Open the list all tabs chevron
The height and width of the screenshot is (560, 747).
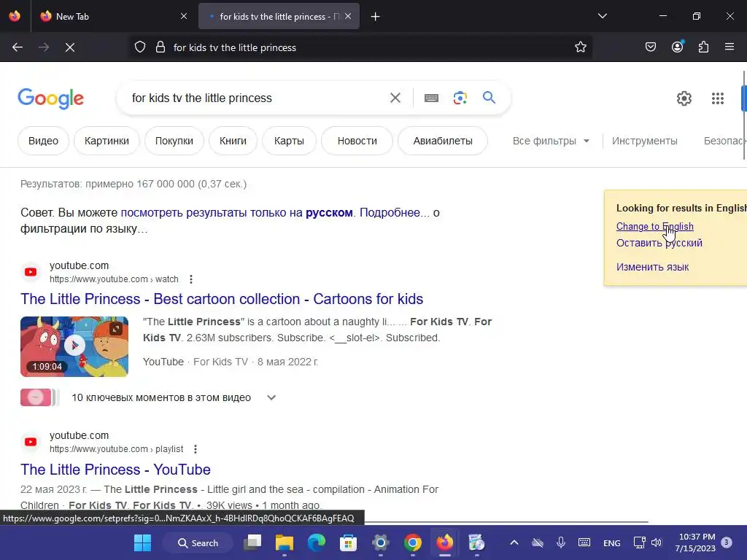click(602, 16)
